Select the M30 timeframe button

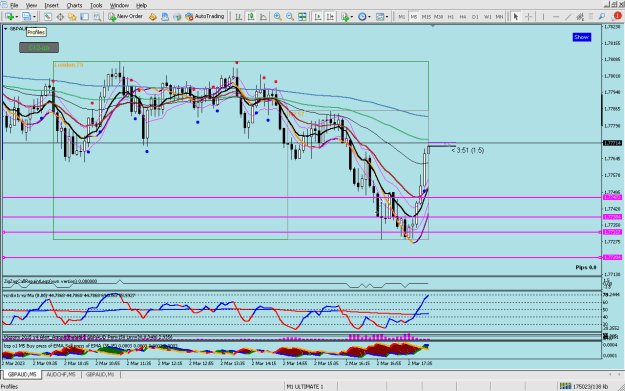[438, 17]
